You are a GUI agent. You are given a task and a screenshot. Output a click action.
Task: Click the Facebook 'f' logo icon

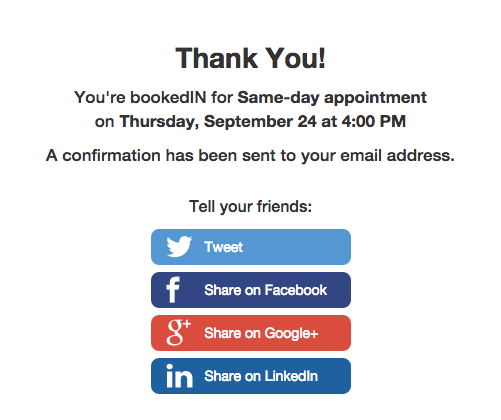tap(173, 290)
